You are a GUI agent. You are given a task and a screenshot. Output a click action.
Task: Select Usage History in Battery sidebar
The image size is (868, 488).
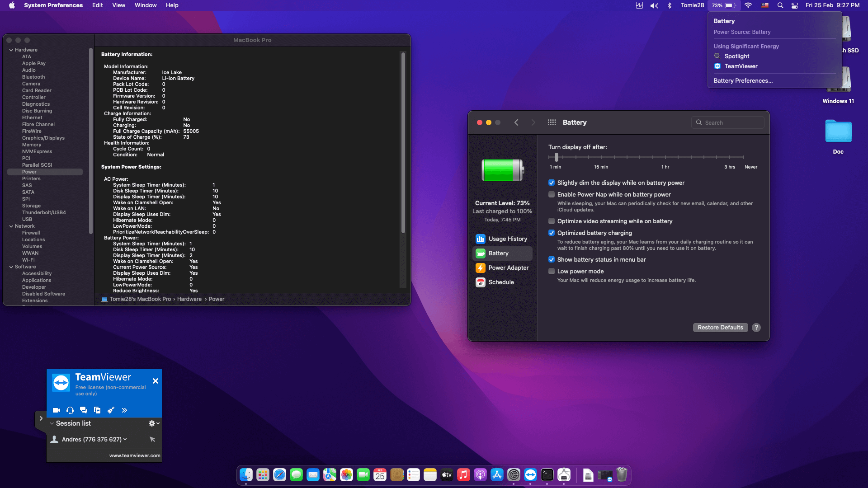502,239
